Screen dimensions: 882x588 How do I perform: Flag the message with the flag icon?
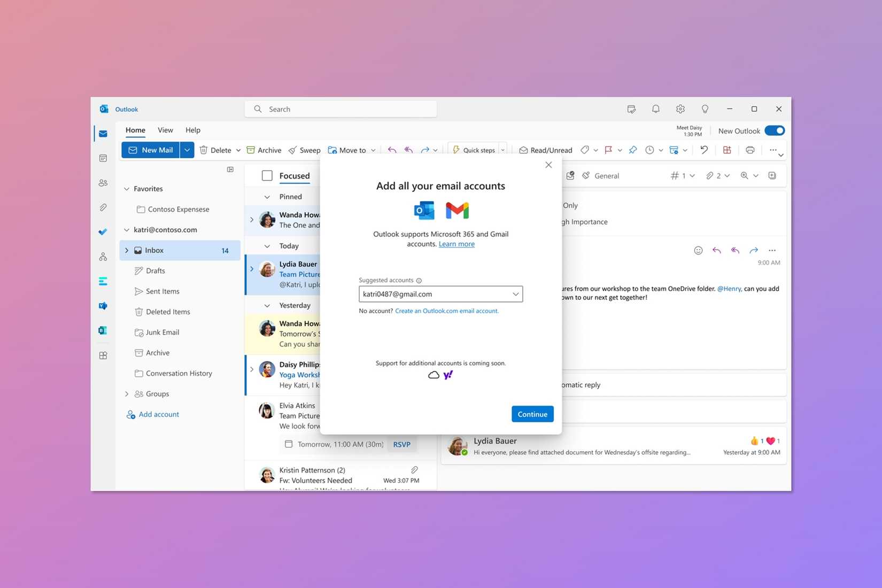coord(608,150)
